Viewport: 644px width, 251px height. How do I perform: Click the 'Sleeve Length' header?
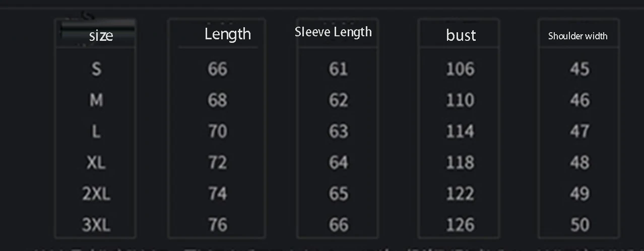coord(333,32)
